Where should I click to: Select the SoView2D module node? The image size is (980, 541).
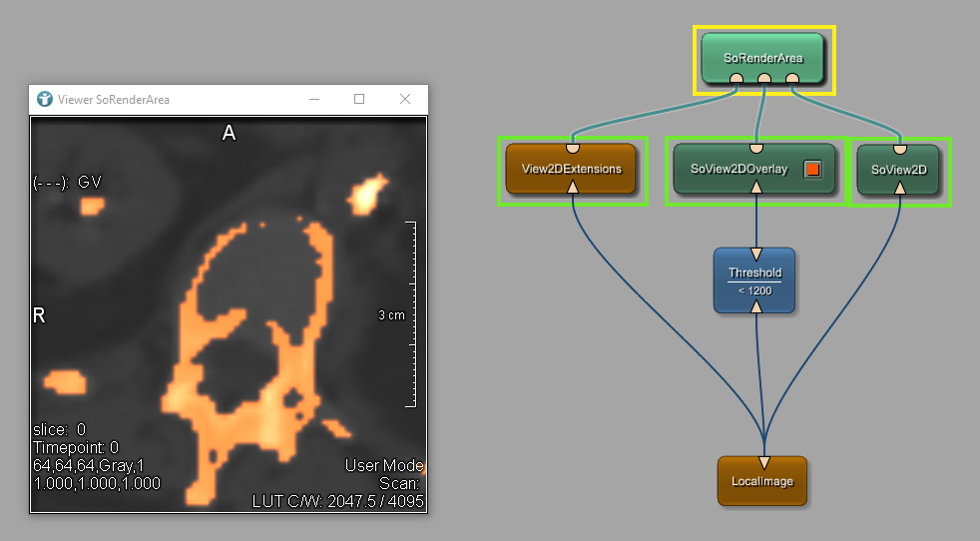[x=899, y=170]
